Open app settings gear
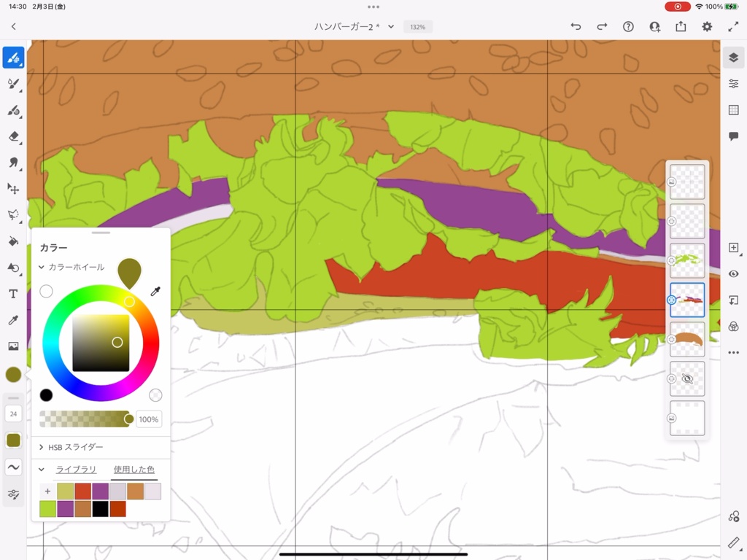 click(x=707, y=27)
